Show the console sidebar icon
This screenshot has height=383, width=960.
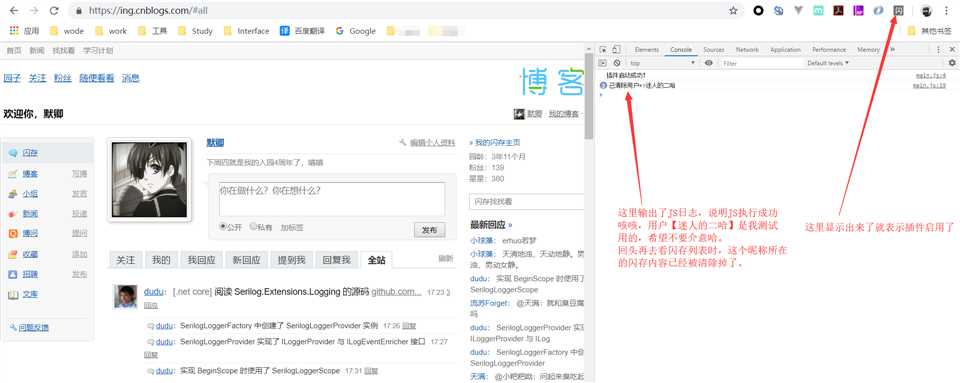[603, 63]
